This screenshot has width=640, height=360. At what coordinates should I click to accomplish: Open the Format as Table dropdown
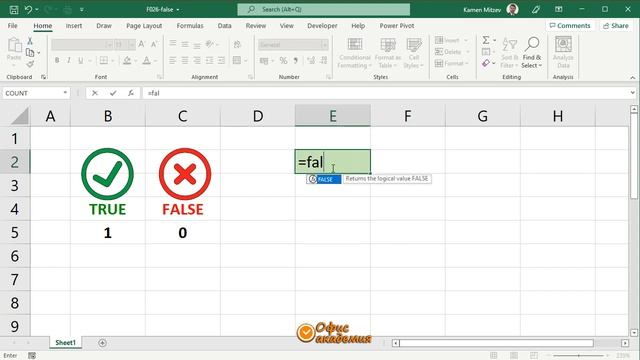point(388,53)
